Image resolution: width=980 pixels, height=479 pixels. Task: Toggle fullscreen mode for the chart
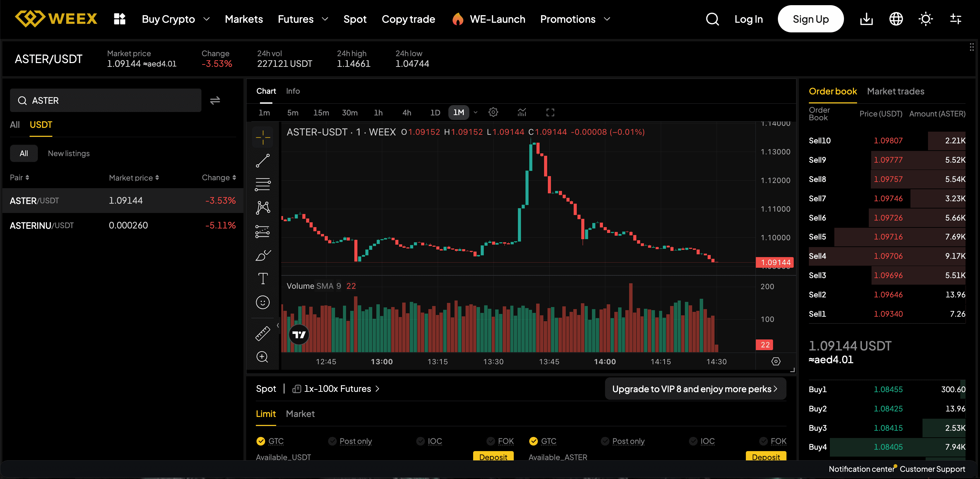550,112
